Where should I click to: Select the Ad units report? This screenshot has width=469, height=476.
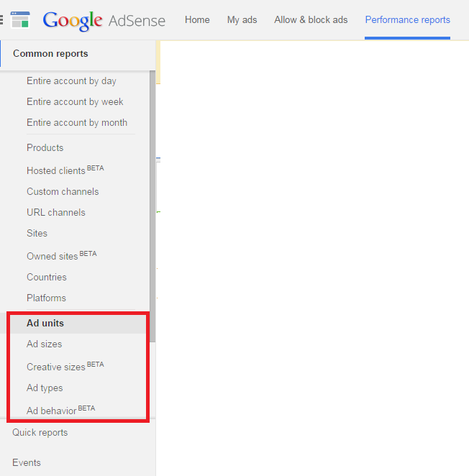click(x=45, y=324)
